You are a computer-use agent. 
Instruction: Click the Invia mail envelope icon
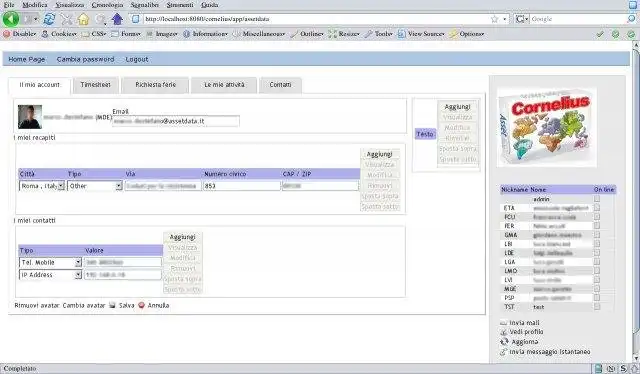tap(504, 323)
